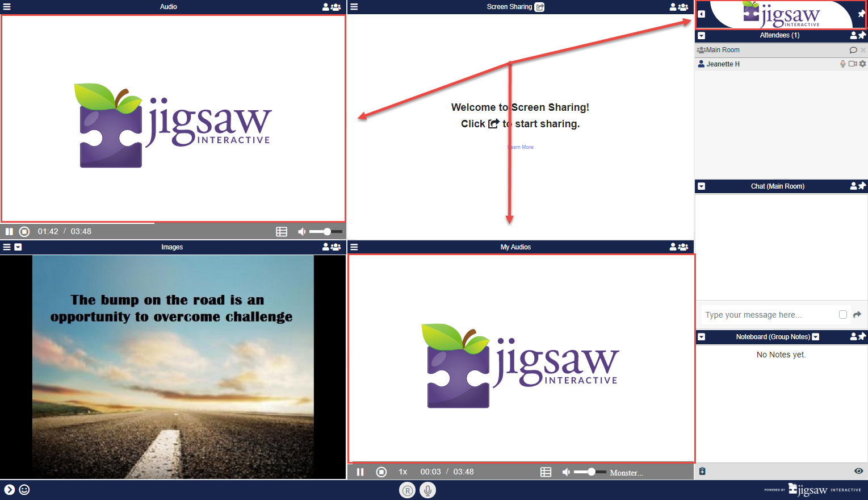Open playlist icon in My Audios player
Viewport: 868px width, 500px height.
(546, 472)
